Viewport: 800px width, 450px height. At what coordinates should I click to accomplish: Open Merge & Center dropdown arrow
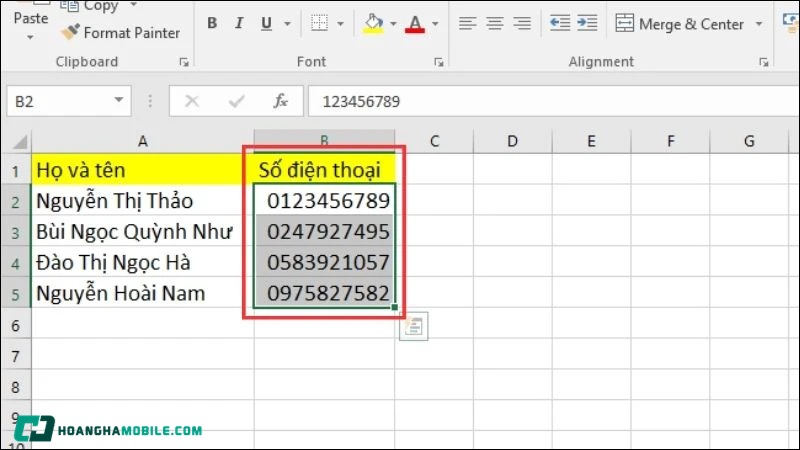[x=759, y=24]
